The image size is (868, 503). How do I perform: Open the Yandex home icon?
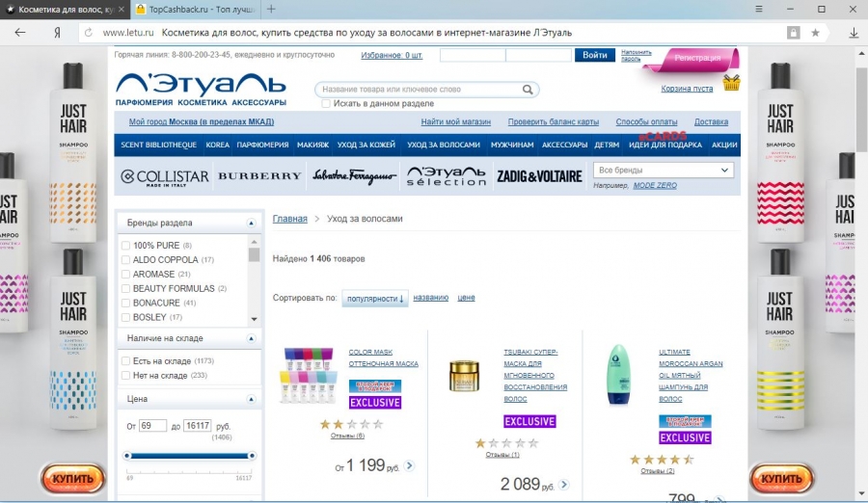tap(57, 33)
